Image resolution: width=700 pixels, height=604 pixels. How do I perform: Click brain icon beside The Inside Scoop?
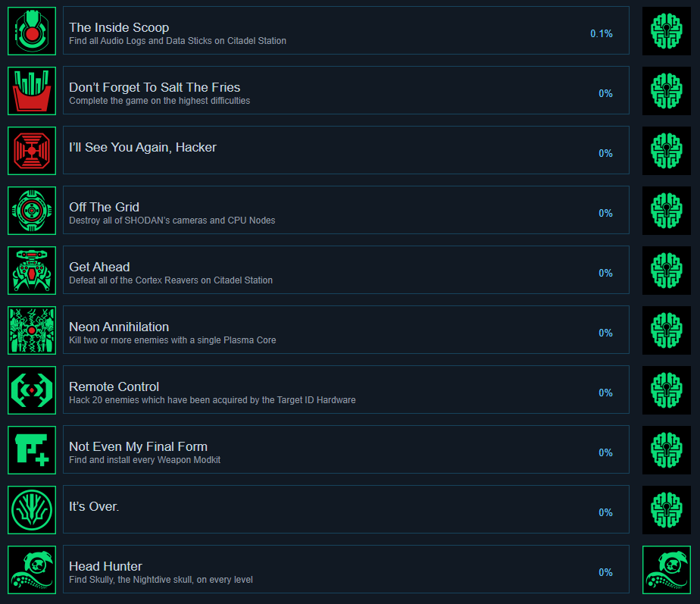click(x=667, y=31)
